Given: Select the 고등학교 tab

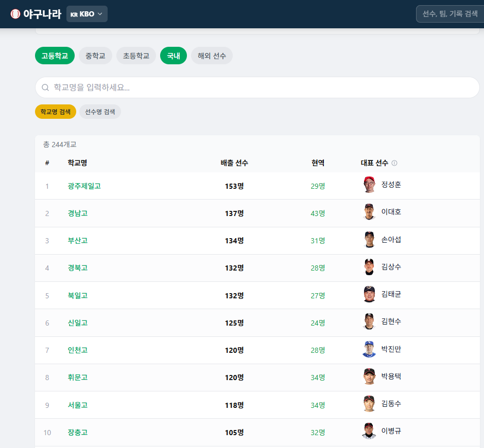Looking at the screenshot, I should click(55, 56).
